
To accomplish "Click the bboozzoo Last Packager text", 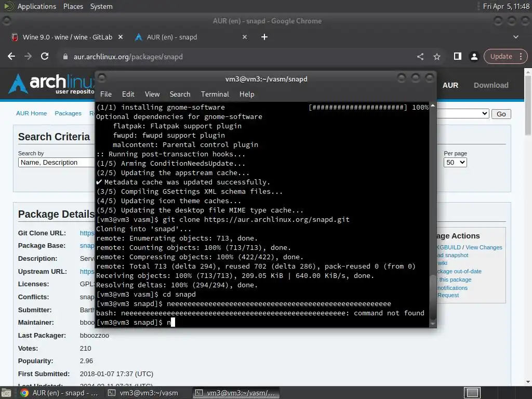I will pyautogui.click(x=95, y=336).
